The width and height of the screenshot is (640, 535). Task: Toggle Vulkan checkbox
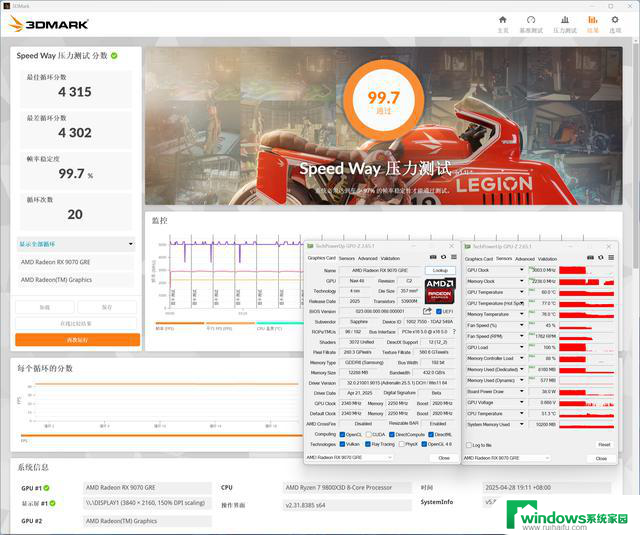pos(342,444)
